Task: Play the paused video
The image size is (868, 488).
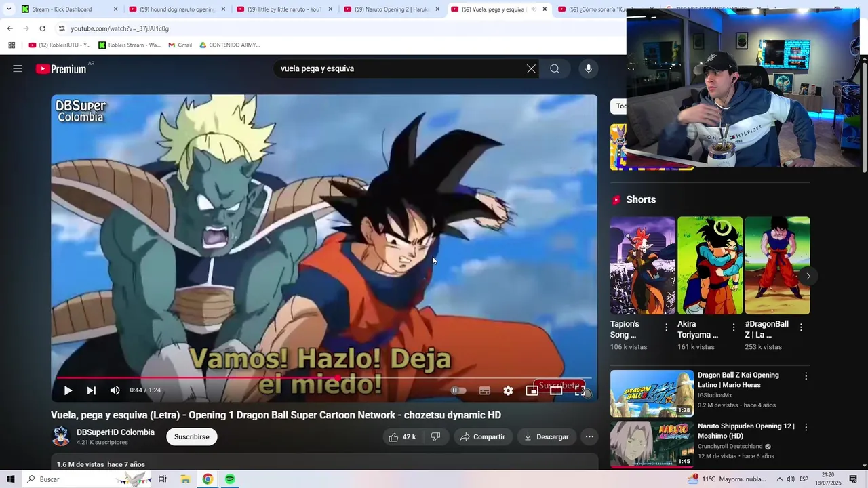Action: click(68, 390)
